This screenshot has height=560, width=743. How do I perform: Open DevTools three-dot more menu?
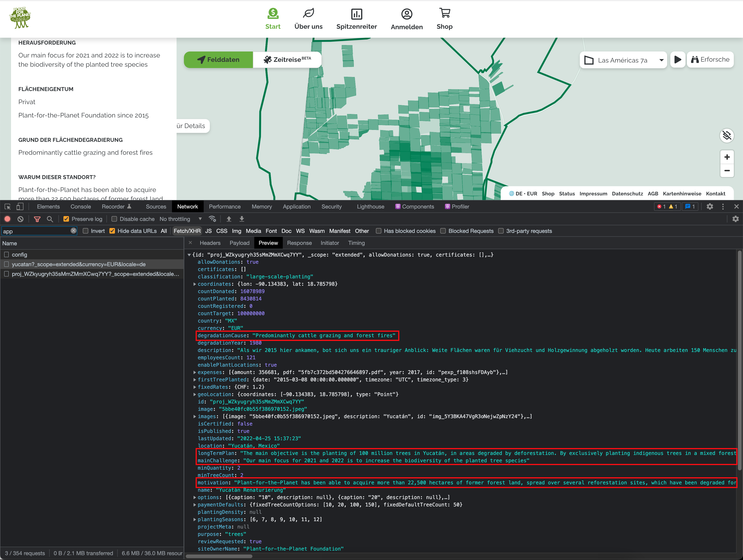pyautogui.click(x=723, y=207)
